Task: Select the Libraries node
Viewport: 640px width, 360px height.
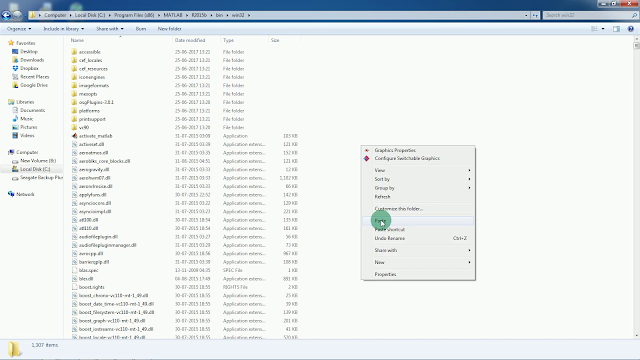Action: [x=25, y=102]
